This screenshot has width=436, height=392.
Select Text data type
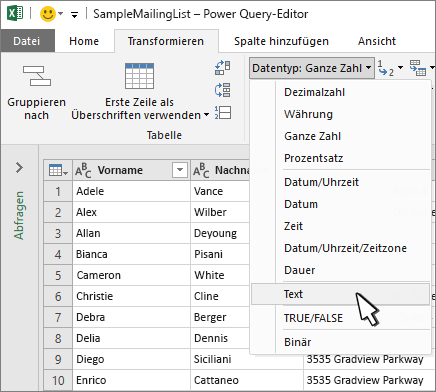click(340, 294)
